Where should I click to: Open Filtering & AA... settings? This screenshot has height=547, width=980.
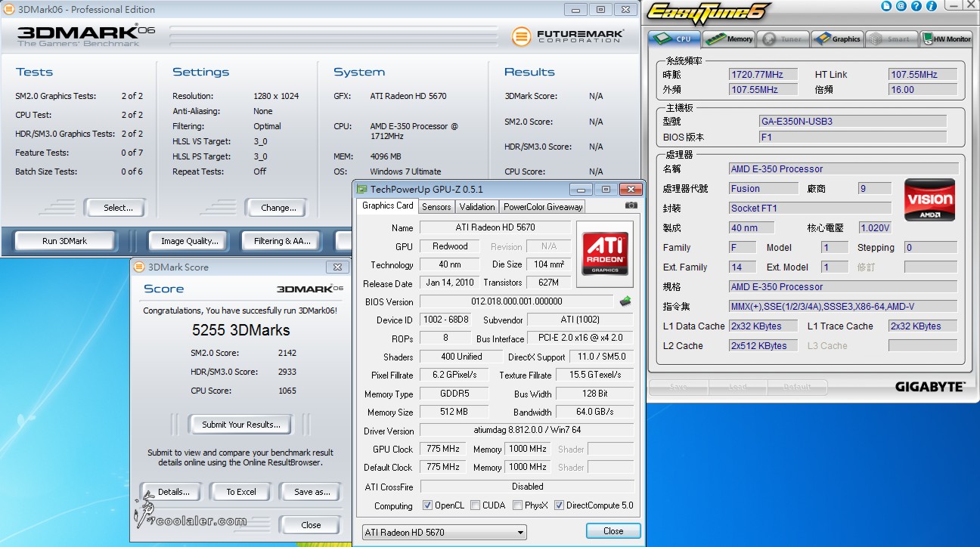pos(282,241)
